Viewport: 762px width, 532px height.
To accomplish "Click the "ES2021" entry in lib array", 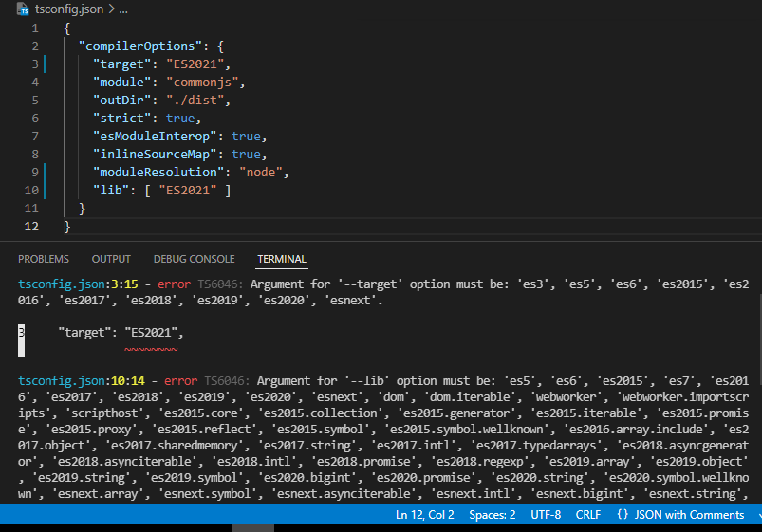I will click(188, 190).
